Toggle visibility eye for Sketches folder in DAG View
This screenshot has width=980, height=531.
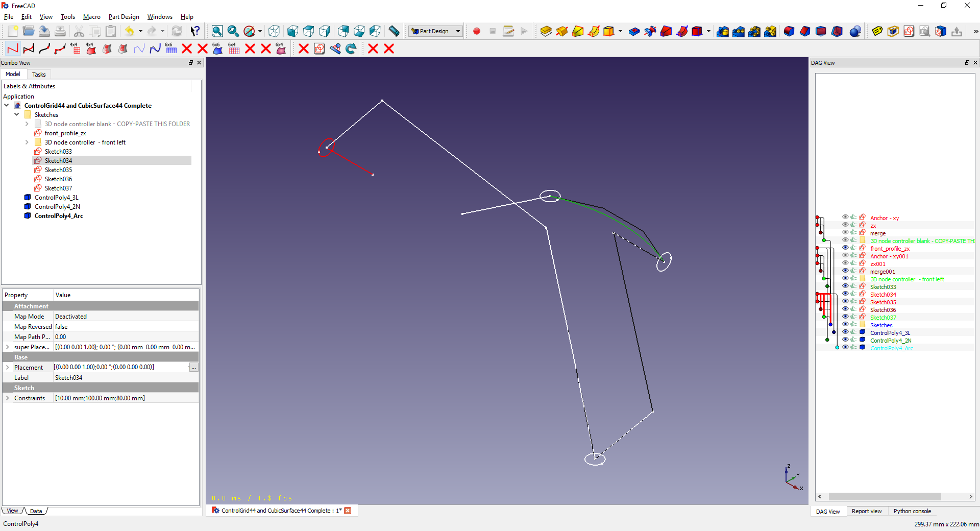pyautogui.click(x=845, y=324)
